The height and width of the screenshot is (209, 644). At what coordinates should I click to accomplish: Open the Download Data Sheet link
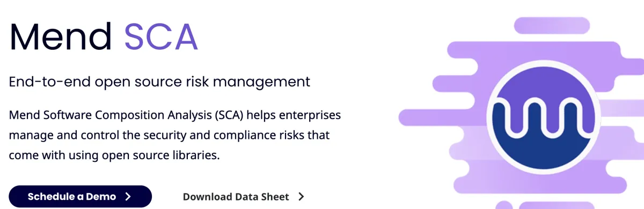pos(236,197)
